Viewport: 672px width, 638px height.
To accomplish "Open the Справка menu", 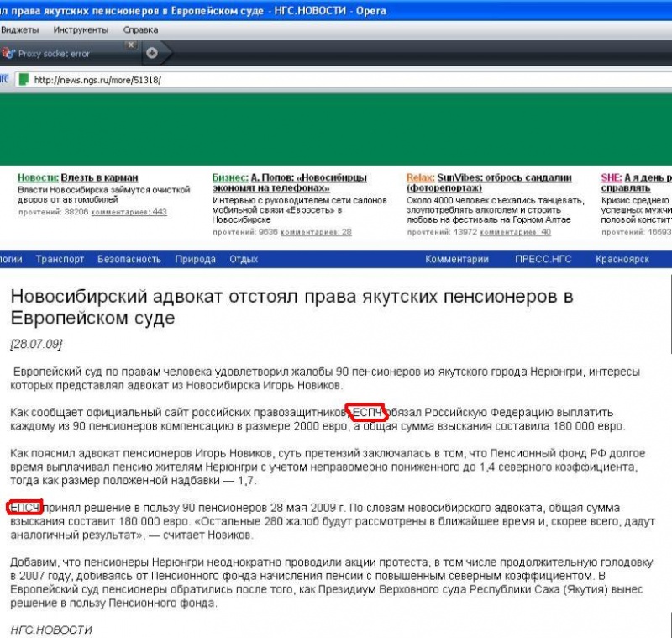I will 140,30.
